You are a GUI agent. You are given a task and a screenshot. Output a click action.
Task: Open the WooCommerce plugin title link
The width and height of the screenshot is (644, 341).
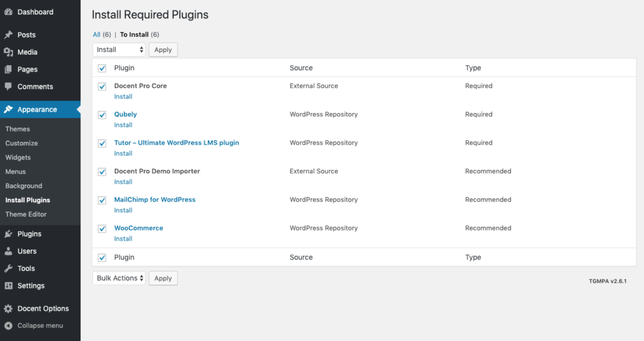point(138,228)
